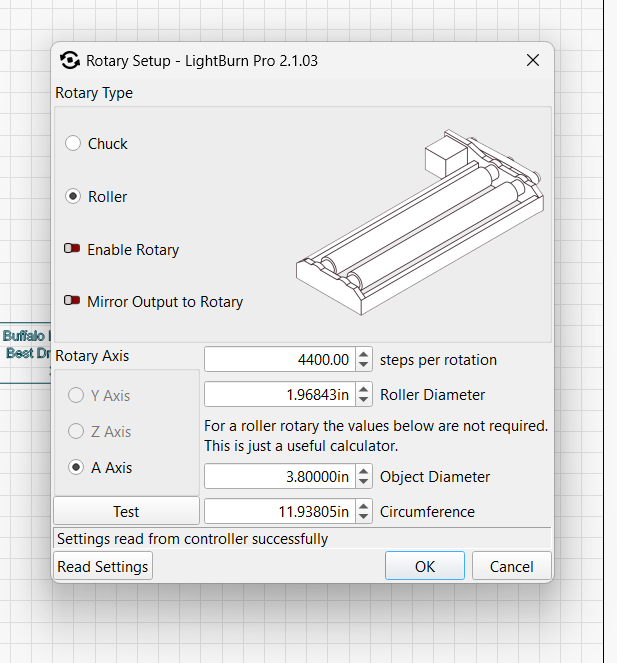Close the Rotary Setup window

click(x=533, y=60)
